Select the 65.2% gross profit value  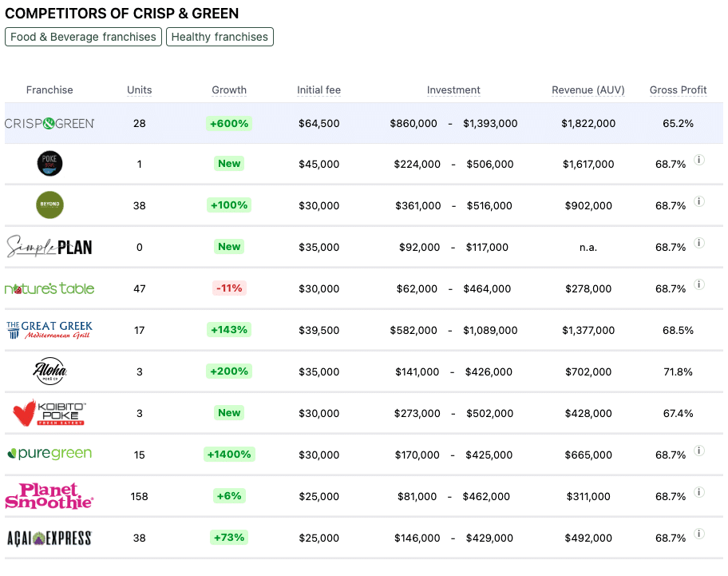point(678,124)
